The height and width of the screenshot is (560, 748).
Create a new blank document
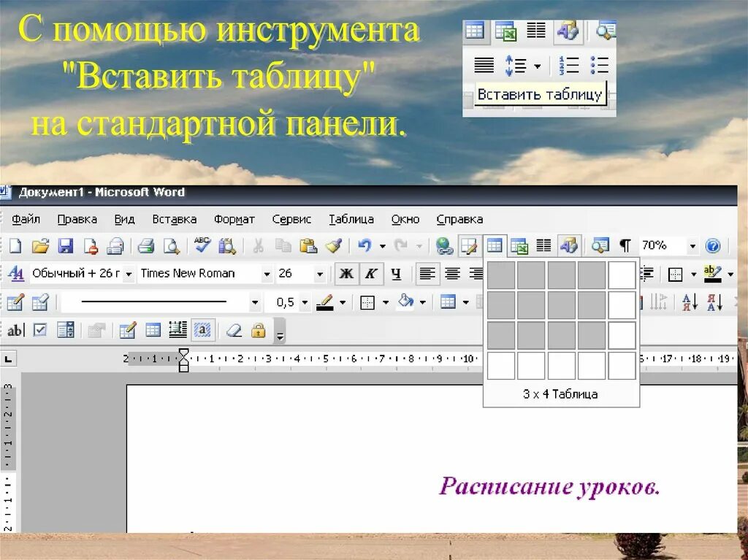click(x=15, y=246)
